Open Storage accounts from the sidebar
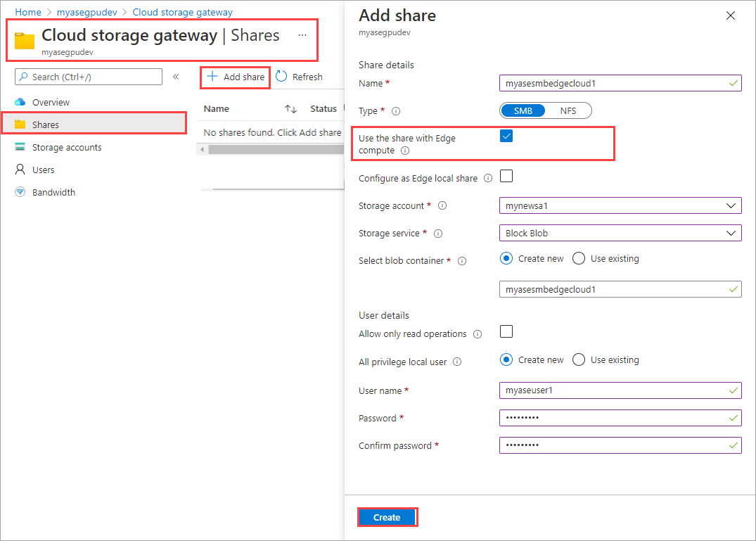This screenshot has width=756, height=541. click(68, 146)
